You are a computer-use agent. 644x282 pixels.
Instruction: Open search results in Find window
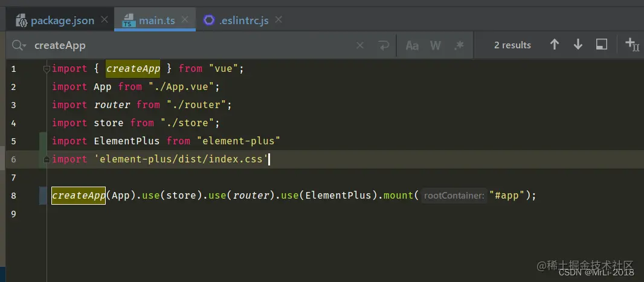(601, 44)
